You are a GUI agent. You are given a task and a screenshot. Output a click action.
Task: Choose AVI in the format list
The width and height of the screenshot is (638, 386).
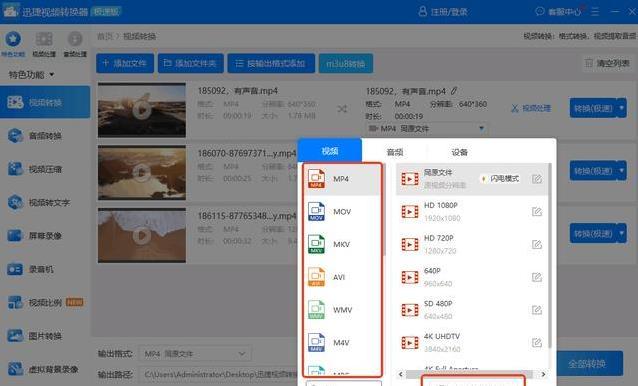[x=342, y=277]
